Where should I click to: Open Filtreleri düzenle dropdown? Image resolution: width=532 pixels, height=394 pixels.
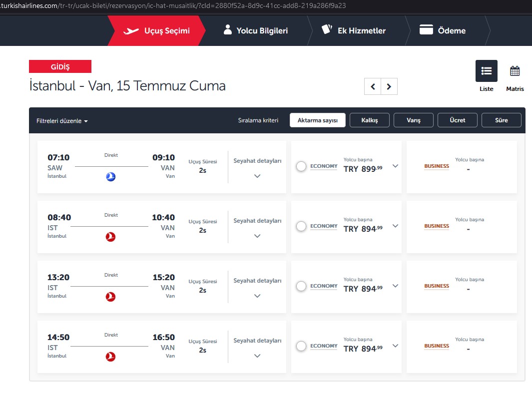pyautogui.click(x=62, y=121)
